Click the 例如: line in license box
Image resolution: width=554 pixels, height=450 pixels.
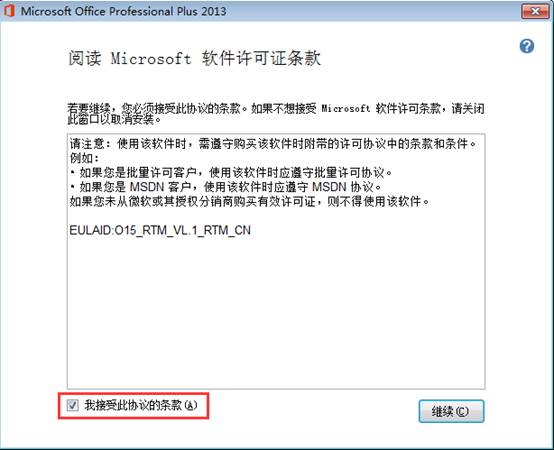[84, 158]
